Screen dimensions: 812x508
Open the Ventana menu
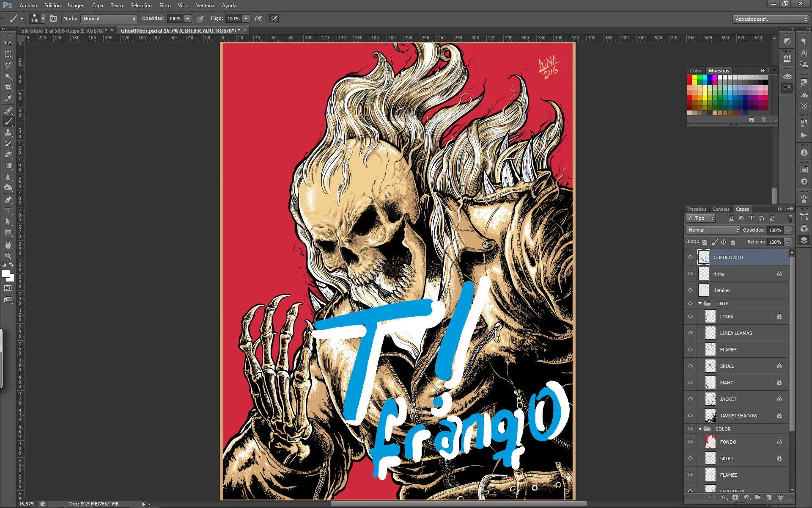click(x=205, y=6)
